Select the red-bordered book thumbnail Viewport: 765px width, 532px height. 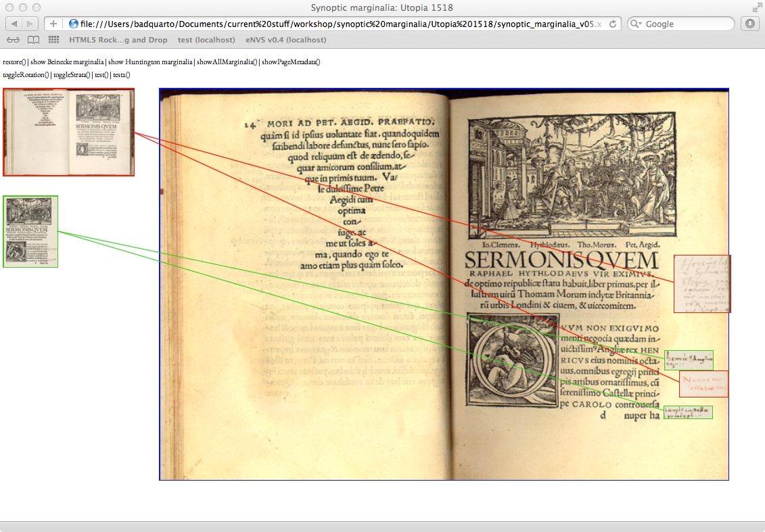(x=69, y=132)
